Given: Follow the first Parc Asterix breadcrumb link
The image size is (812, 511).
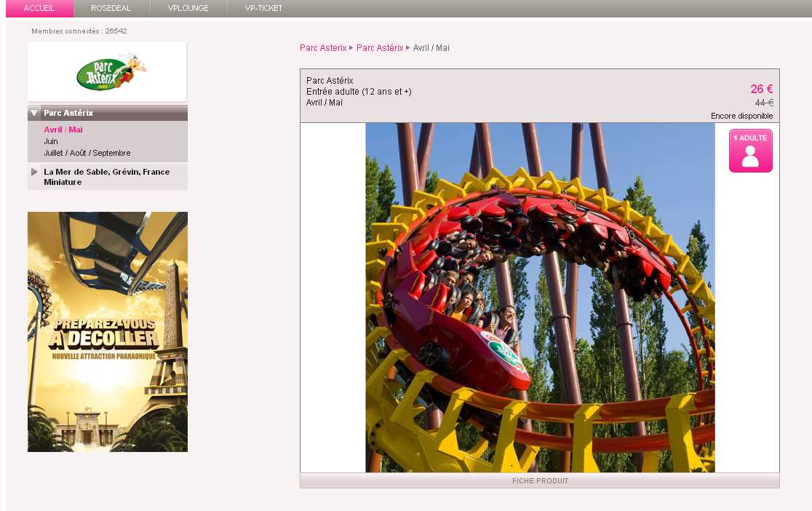Looking at the screenshot, I should tap(323, 48).
